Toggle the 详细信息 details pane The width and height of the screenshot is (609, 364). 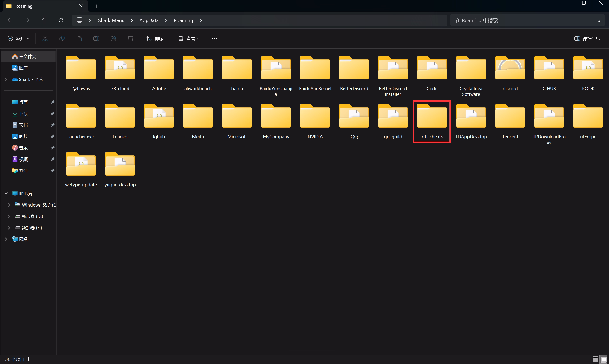587,39
